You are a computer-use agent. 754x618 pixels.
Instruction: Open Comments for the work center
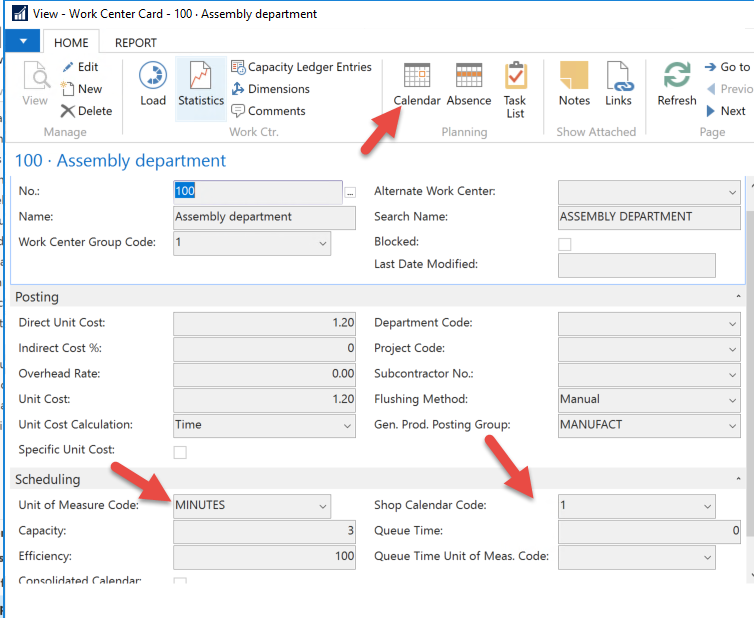click(268, 111)
